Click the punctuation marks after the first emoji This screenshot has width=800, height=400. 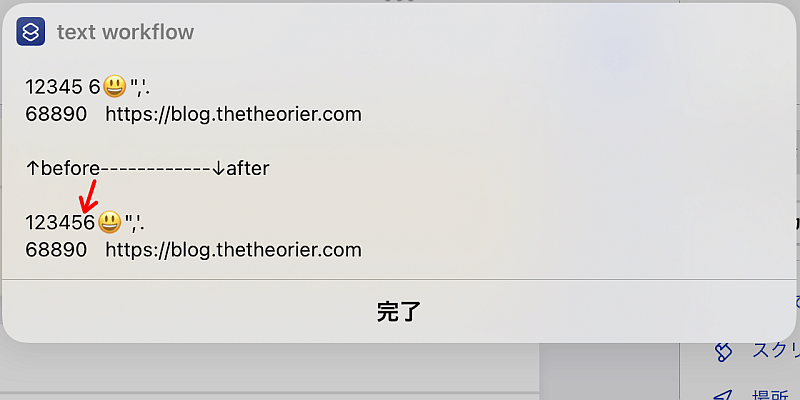[x=140, y=88]
